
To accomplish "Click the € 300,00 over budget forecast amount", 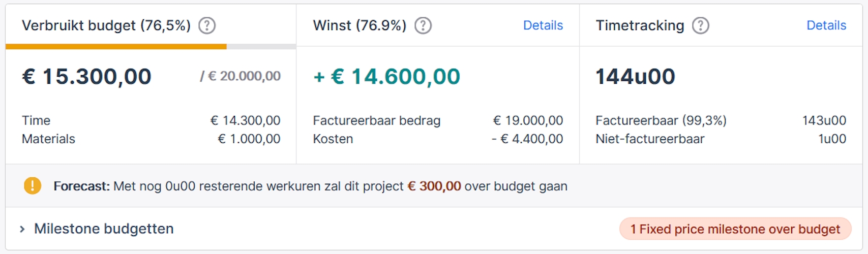I will coord(434,186).
